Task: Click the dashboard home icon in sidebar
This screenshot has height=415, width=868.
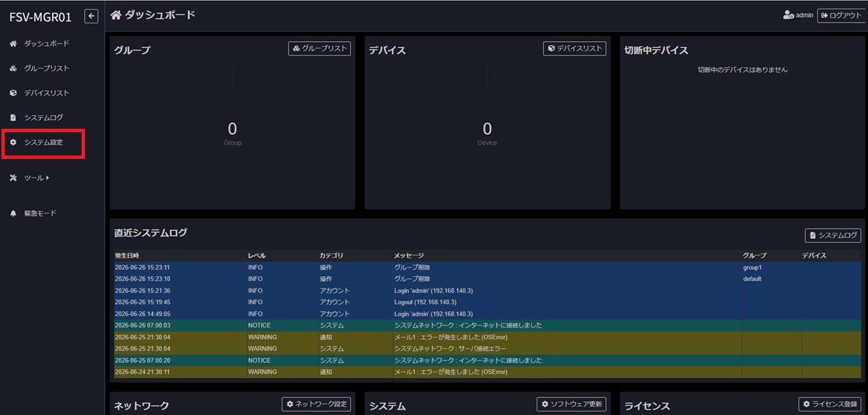Action: [13, 44]
